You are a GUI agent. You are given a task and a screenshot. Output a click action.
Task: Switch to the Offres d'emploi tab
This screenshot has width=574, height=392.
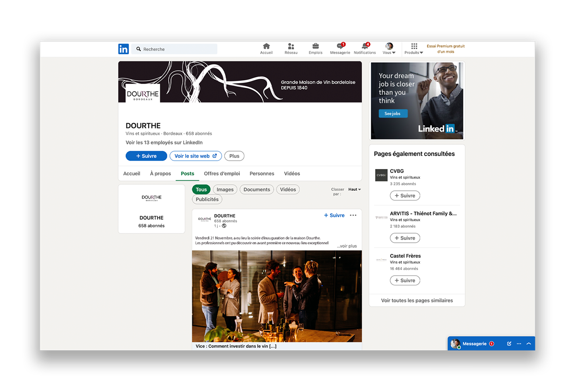point(222,173)
